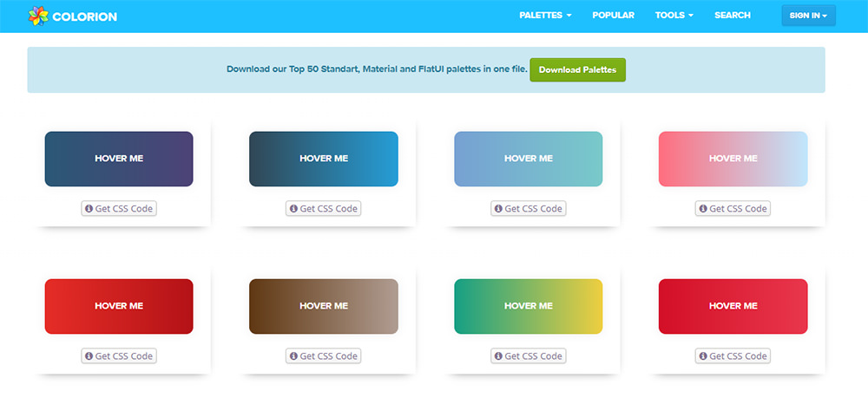Select the brown-to-tan gradient button
This screenshot has width=868, height=404.
click(323, 306)
